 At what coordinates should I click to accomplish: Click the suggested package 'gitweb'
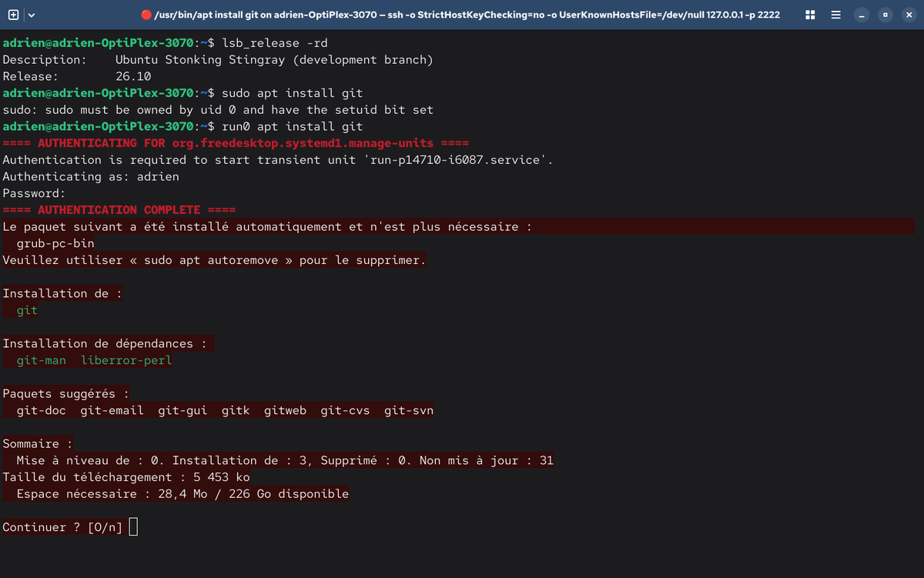285,410
